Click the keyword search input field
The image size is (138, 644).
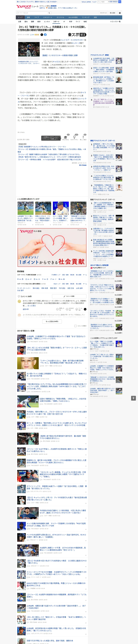33,13
